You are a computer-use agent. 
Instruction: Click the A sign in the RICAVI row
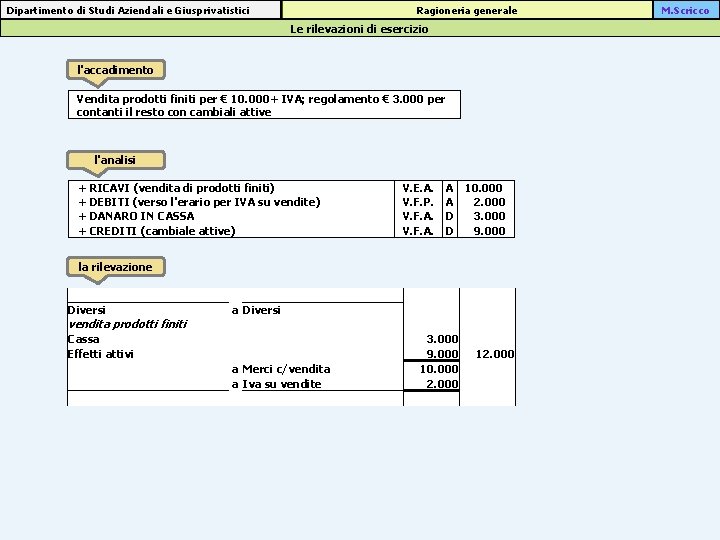pyautogui.click(x=450, y=188)
